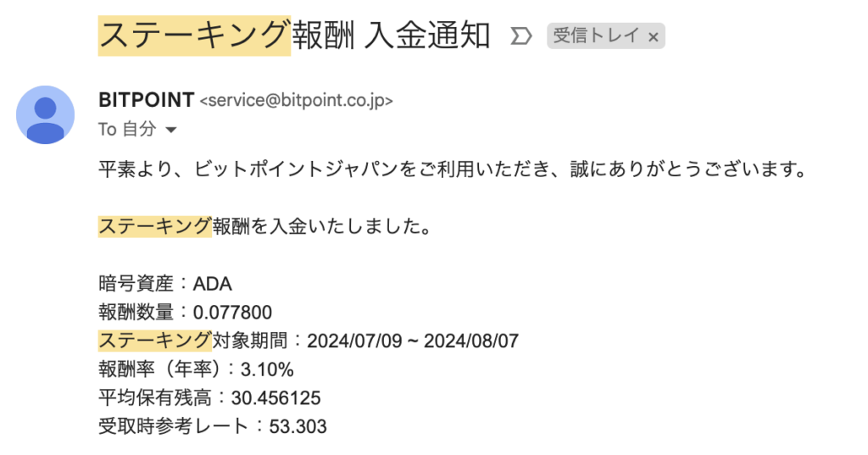868x455 pixels.
Task: Click highlighted ステーキング before 対象期間
Action: pyautogui.click(x=155, y=341)
